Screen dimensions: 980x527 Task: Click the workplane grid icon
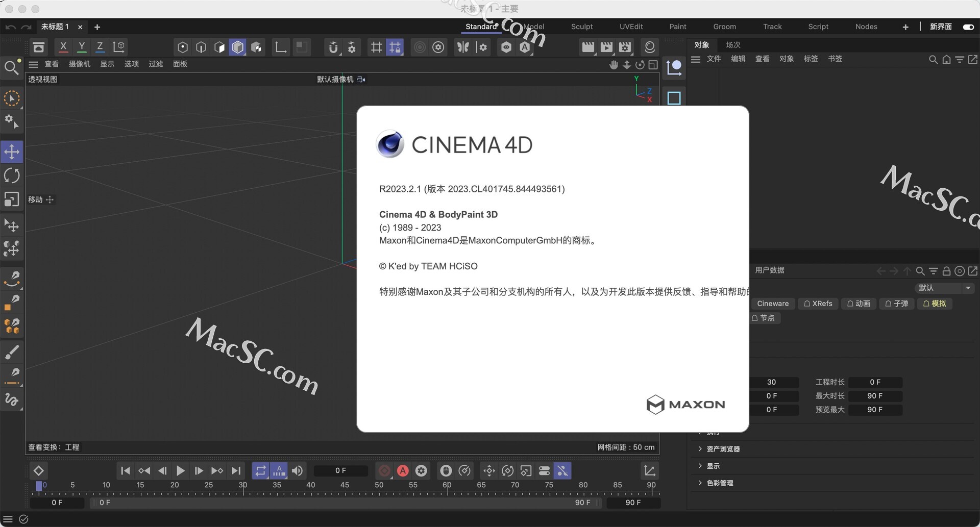(x=376, y=47)
